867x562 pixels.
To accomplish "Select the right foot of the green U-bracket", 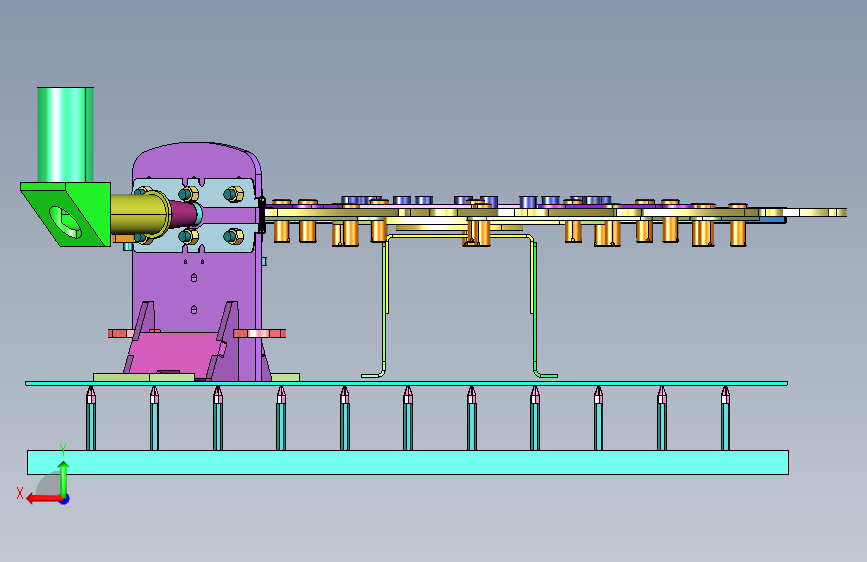I will [546, 376].
